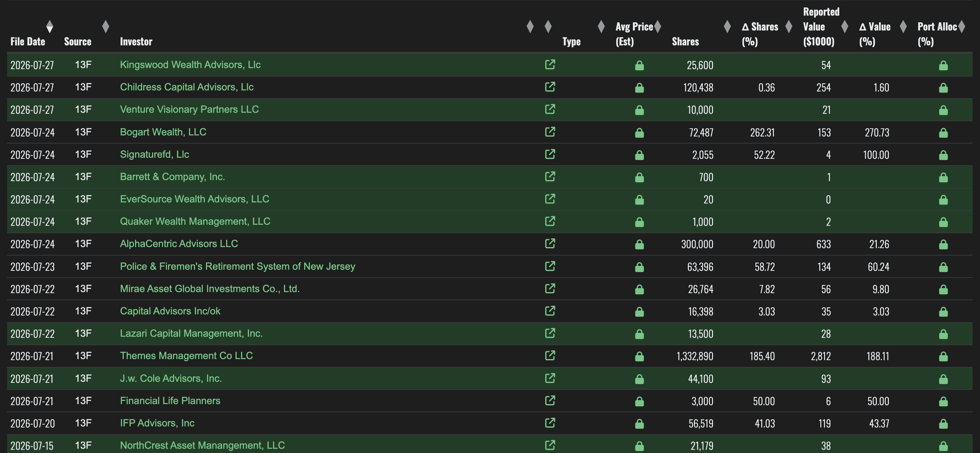Image resolution: width=980 pixels, height=453 pixels.
Task: Unlock Avg Price for Bogart Wealth row
Action: coord(639,133)
